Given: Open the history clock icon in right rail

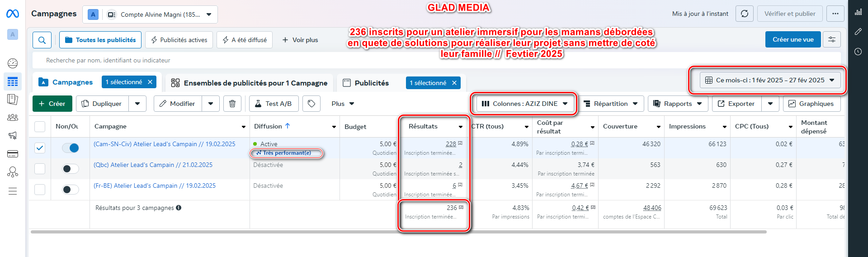Looking at the screenshot, I should pos(858,52).
